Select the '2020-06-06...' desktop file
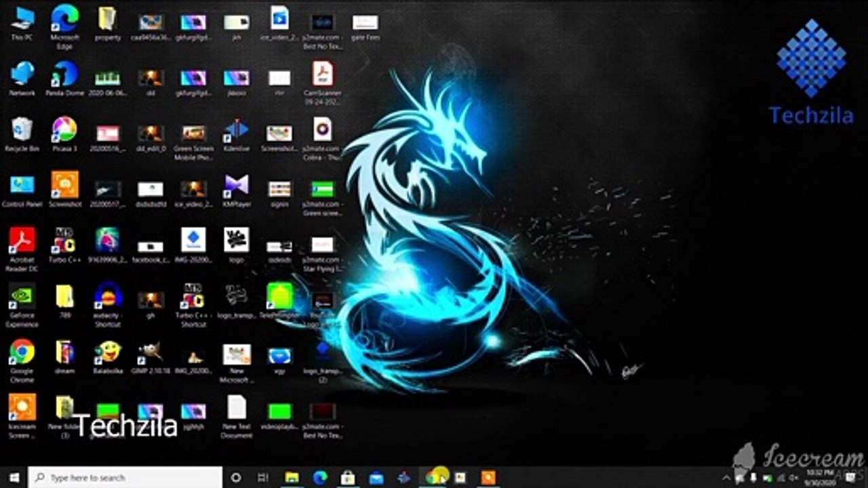This screenshot has height=488, width=868. coord(107,83)
